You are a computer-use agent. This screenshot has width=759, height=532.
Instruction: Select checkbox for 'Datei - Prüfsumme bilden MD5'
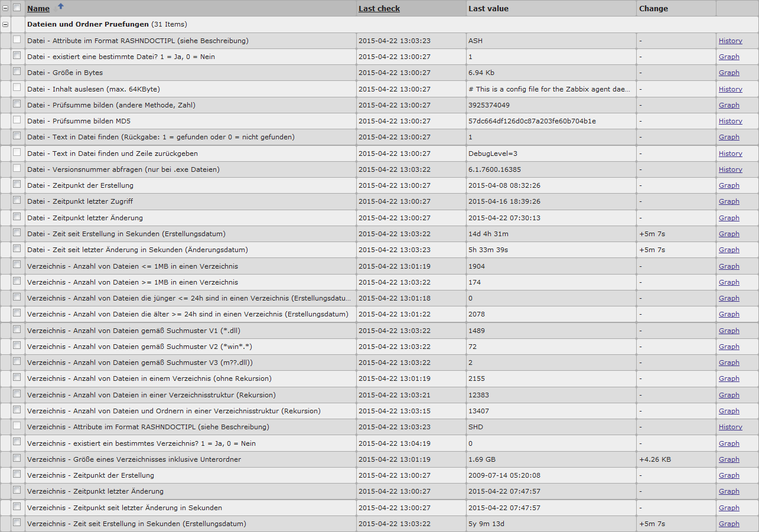pos(17,120)
